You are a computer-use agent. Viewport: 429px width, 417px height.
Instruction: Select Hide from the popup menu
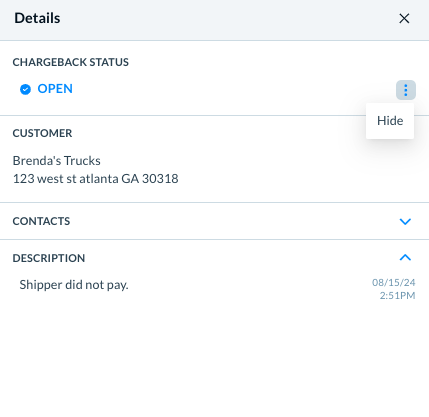click(390, 121)
